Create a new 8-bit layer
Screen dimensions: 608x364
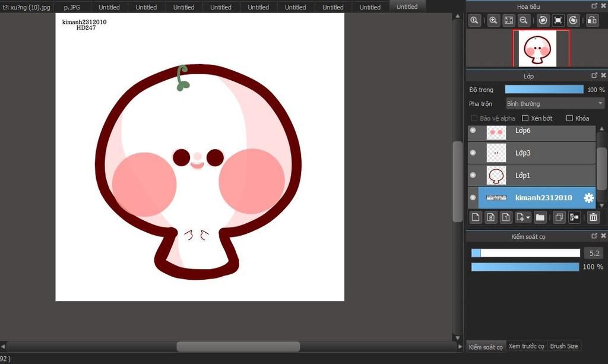tap(491, 217)
